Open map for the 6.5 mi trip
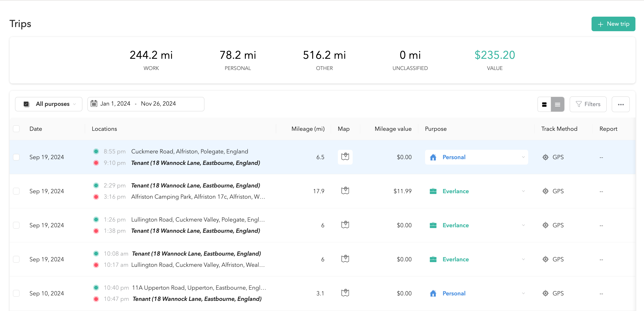This screenshot has width=644, height=311. (x=345, y=157)
